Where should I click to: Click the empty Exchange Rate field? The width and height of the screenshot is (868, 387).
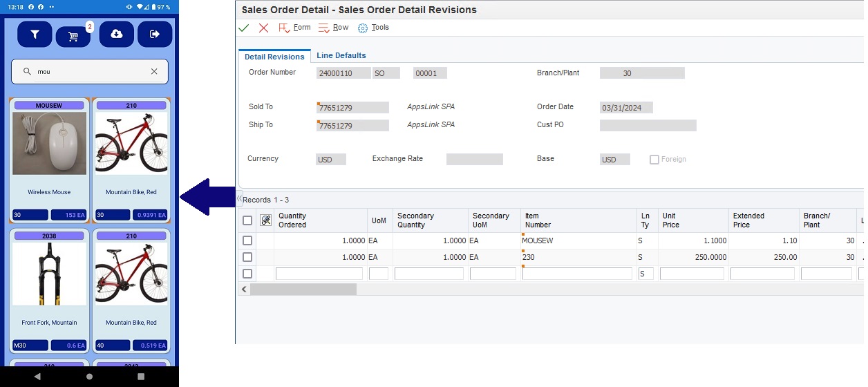click(x=475, y=159)
